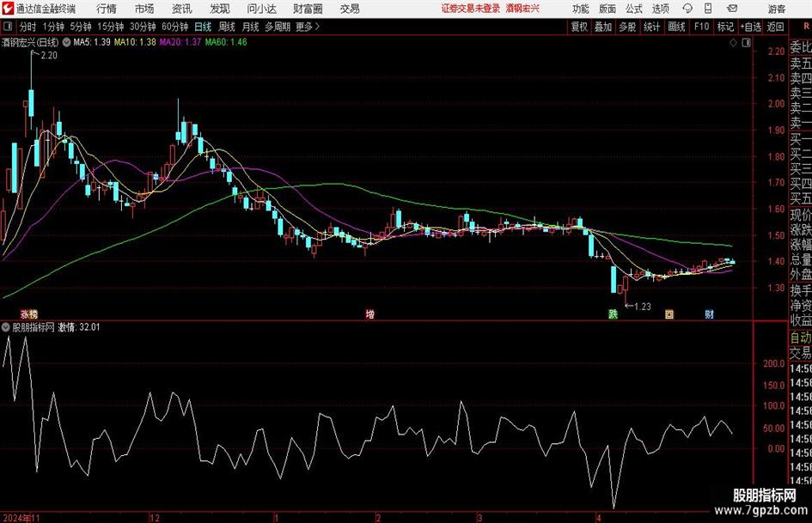
Task: Switch to 分时 intraday view
Action: click(28, 27)
